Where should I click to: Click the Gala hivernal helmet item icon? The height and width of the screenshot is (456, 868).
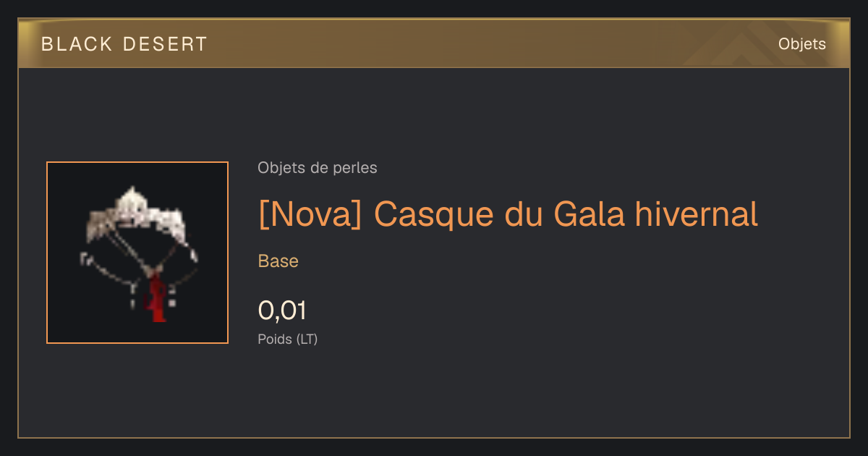coord(137,253)
